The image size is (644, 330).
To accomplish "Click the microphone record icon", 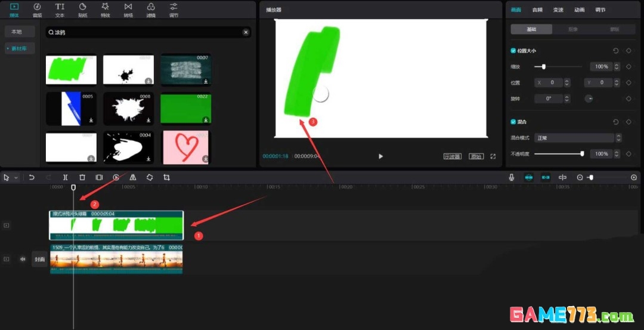I will click(x=512, y=178).
